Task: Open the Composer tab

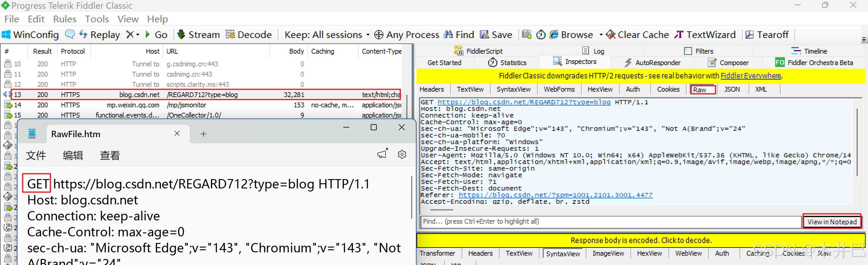Action: tap(728, 62)
